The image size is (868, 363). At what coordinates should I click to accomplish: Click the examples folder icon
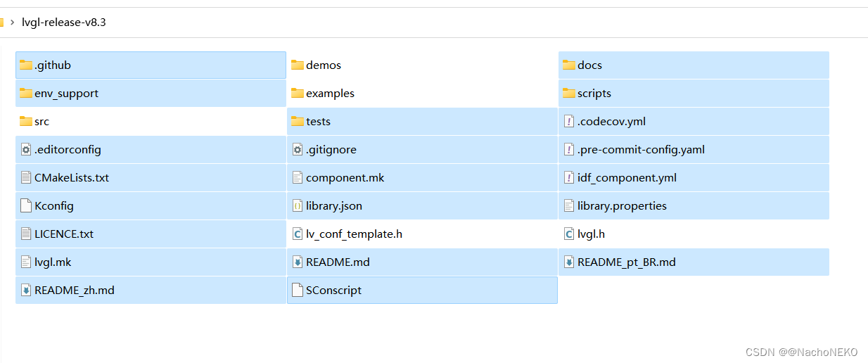(x=298, y=93)
